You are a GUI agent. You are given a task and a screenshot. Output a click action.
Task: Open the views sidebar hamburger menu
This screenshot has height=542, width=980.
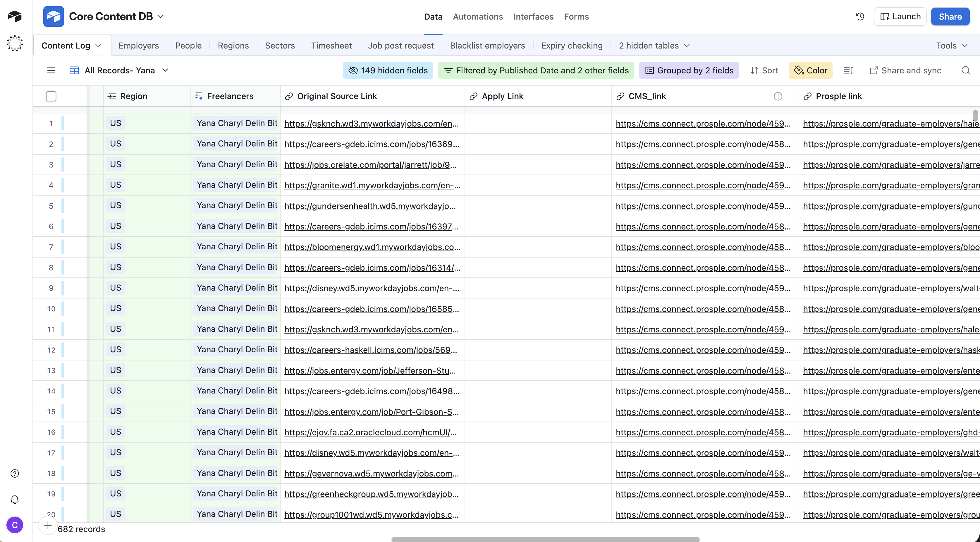pos(51,70)
